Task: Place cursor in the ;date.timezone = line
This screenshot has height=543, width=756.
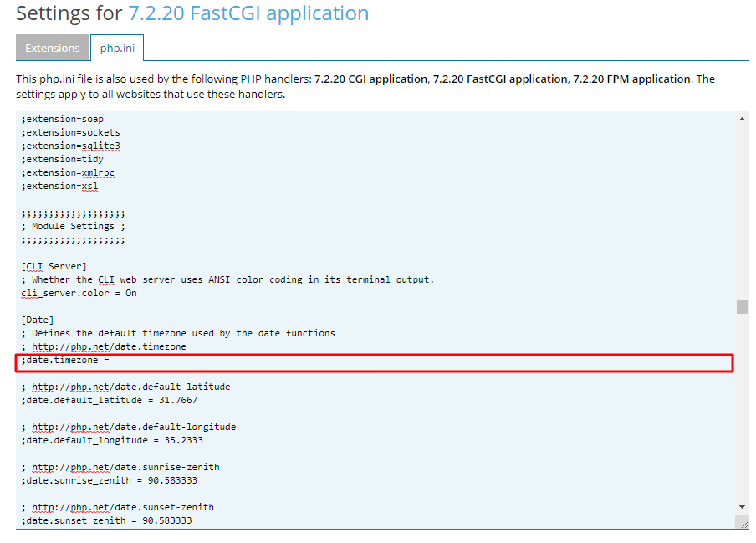Action: click(x=66, y=360)
